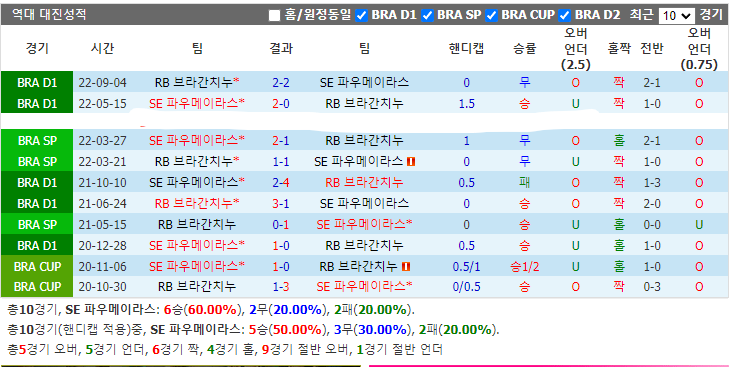The height and width of the screenshot is (370, 730).
Task: Click the first-half score 2-0
Action: point(652,203)
